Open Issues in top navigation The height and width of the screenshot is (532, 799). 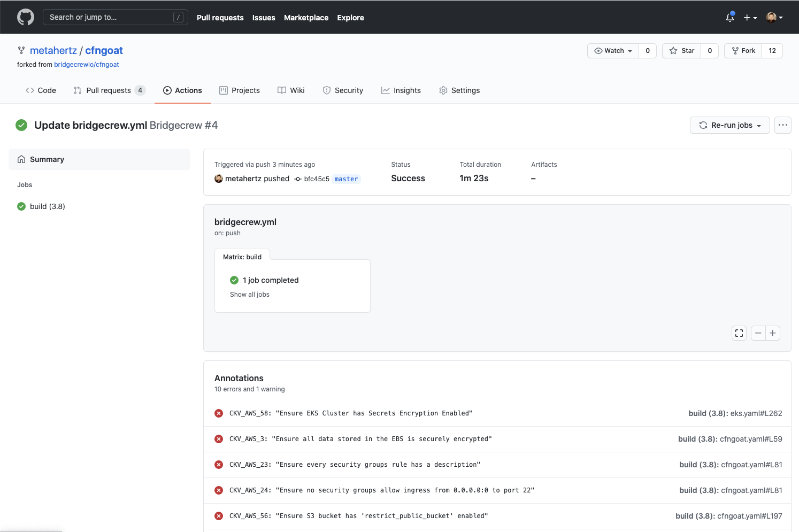click(x=264, y=18)
